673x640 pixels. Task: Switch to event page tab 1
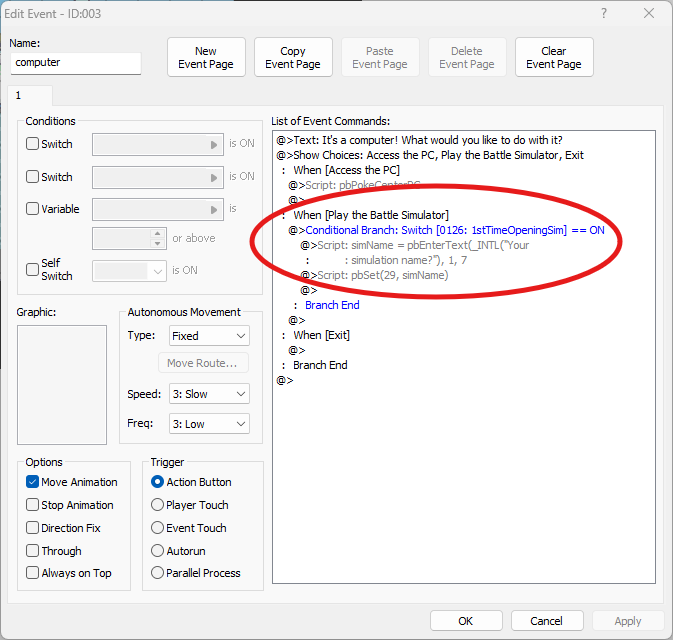[x=19, y=95]
